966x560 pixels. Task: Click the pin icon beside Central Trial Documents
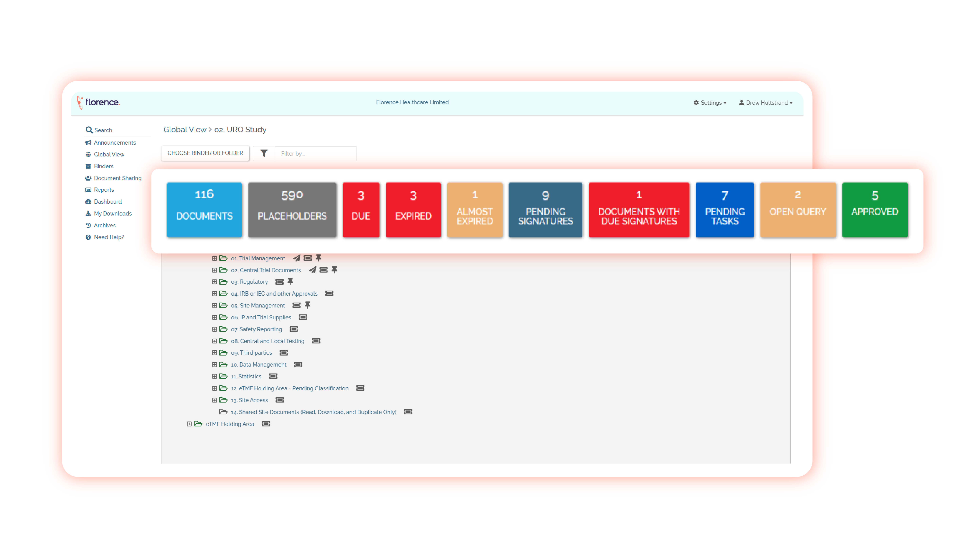[334, 270]
